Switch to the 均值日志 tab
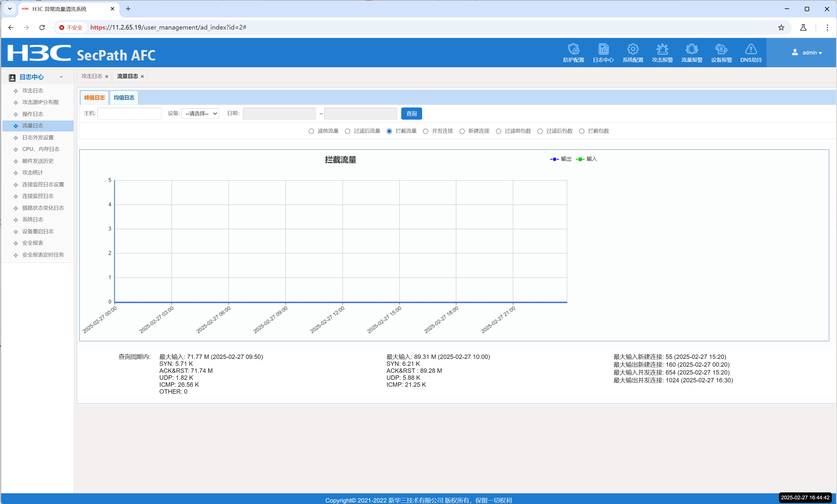The width and height of the screenshot is (837, 504). pos(124,97)
